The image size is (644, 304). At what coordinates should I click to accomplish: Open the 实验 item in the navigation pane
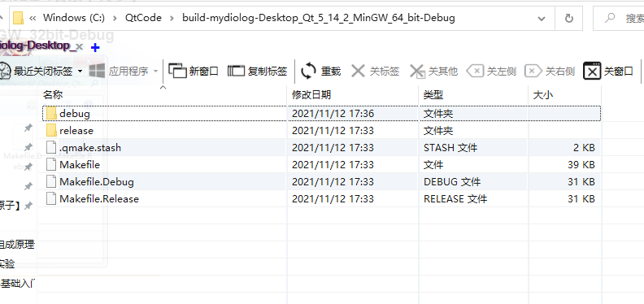(x=7, y=264)
